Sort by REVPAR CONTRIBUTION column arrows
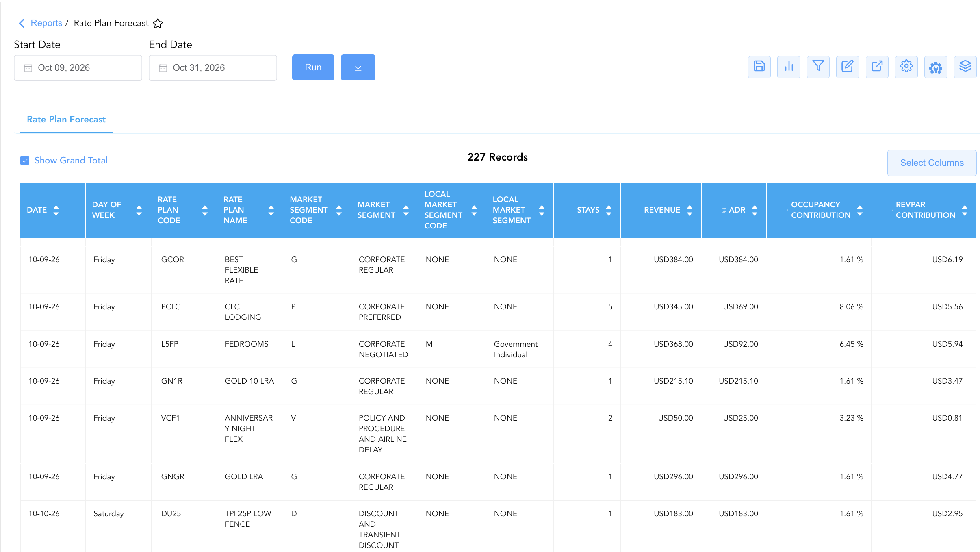 point(965,210)
